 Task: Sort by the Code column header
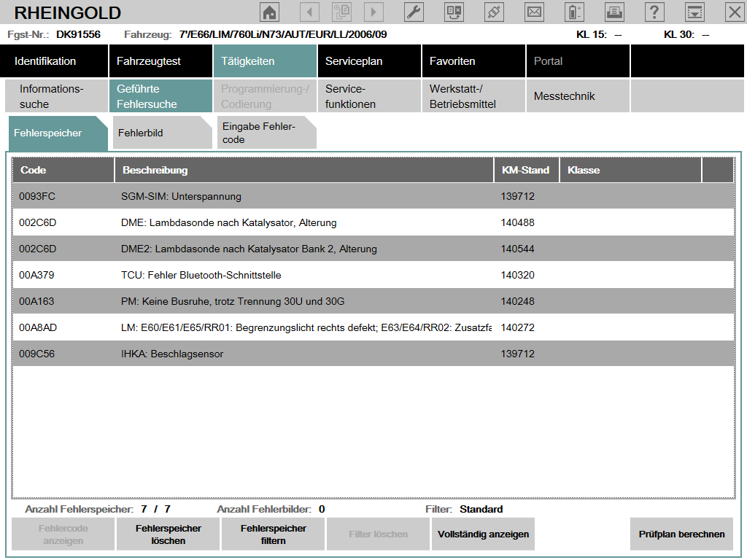tap(63, 170)
